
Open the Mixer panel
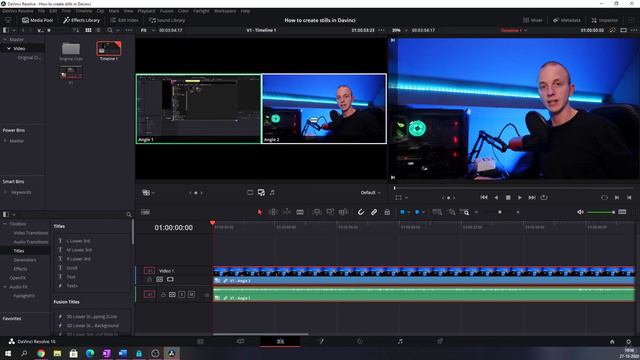tap(533, 20)
